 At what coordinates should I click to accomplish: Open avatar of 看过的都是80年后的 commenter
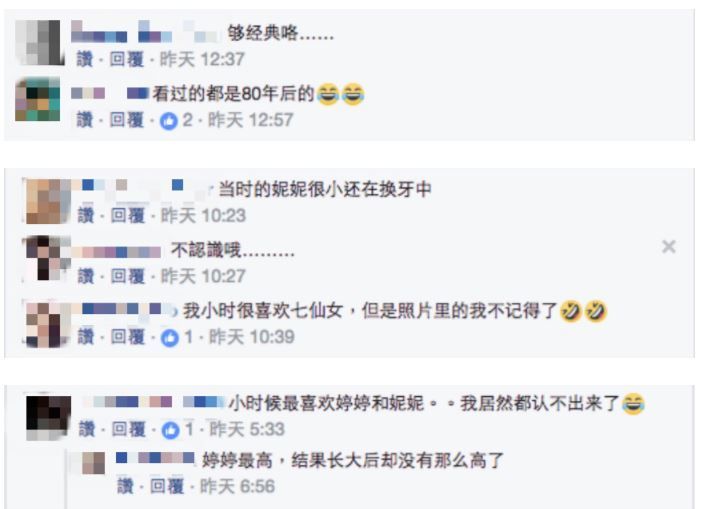(38, 99)
